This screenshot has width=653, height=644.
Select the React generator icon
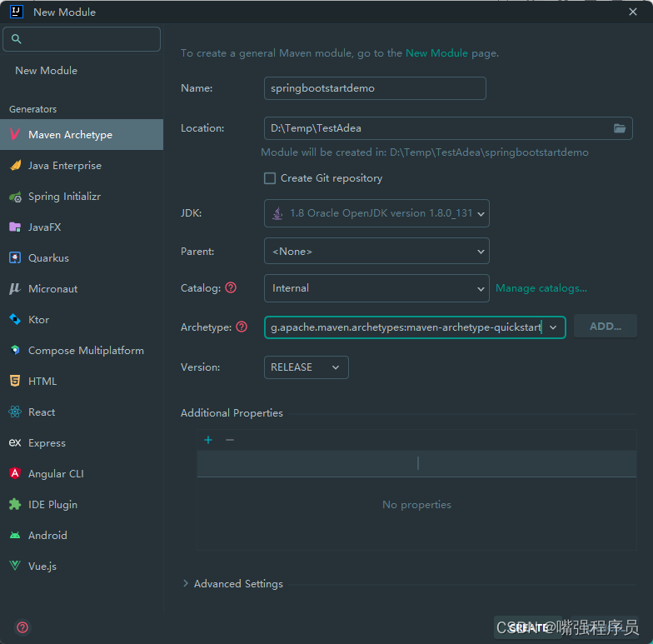(x=15, y=412)
